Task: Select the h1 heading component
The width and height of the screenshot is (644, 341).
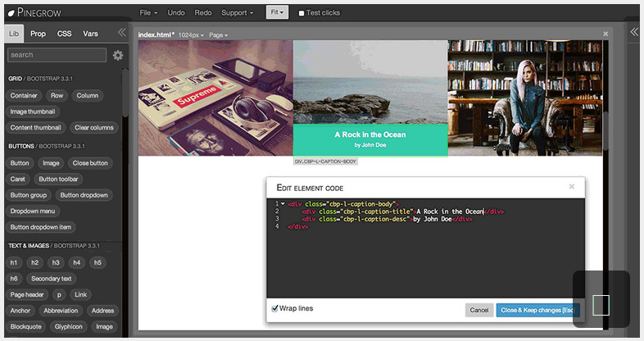Action: (14, 262)
